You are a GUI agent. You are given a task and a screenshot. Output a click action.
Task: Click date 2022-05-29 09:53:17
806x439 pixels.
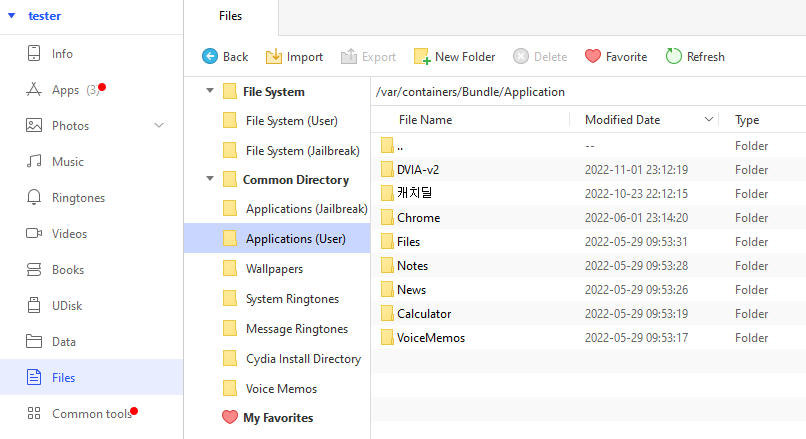click(x=636, y=338)
